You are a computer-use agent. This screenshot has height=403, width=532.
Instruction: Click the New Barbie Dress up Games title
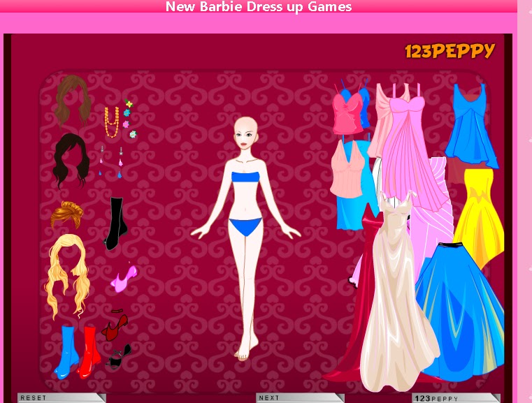coord(259,6)
